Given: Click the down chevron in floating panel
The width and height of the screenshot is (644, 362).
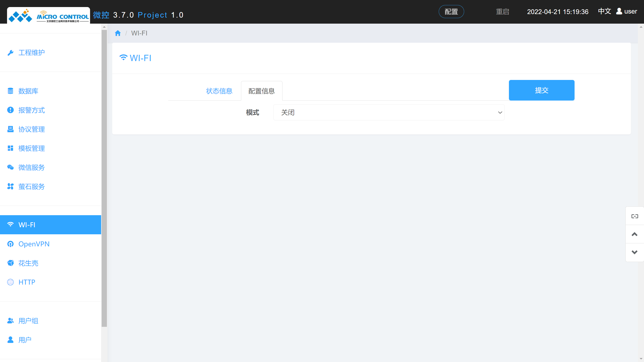Looking at the screenshot, I should point(635,252).
